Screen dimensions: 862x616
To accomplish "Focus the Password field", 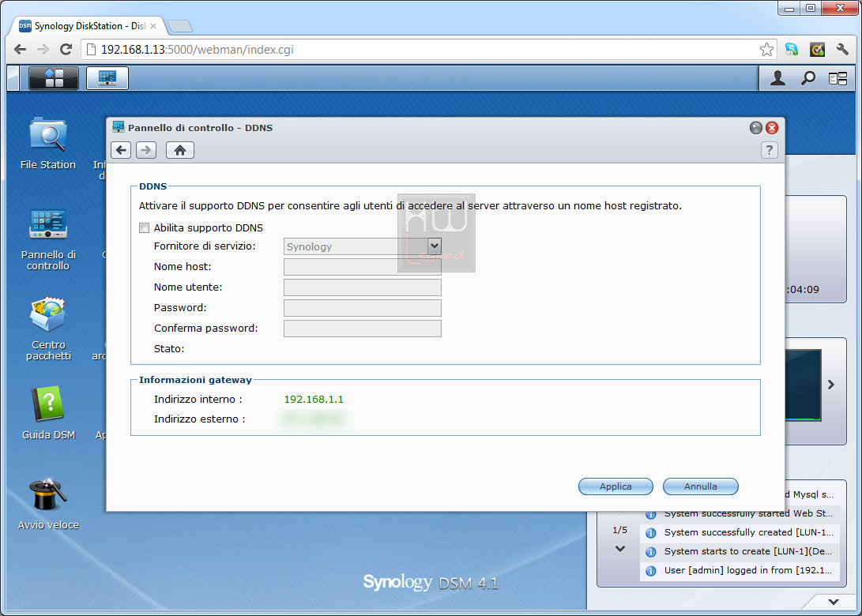I will (x=363, y=308).
